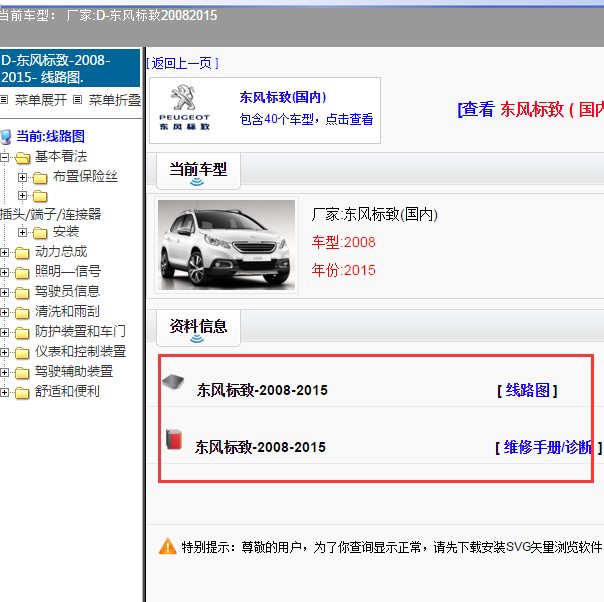This screenshot has width=604, height=602.
Task: Expand the 舒适和便利 tree node
Action: [x=4, y=392]
